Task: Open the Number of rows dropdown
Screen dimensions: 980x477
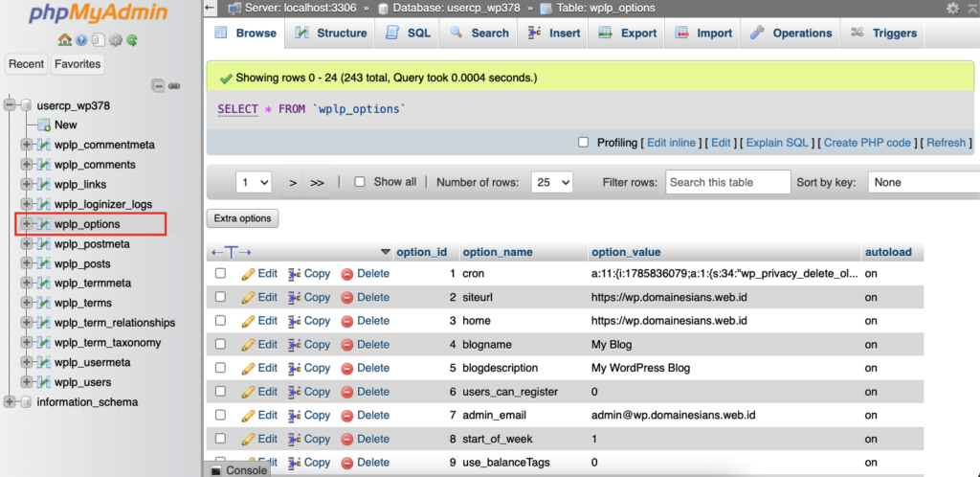Action: coord(552,183)
